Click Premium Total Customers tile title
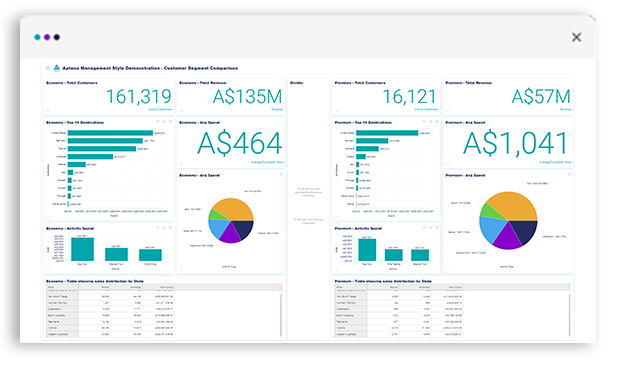Viewport: 640px width, 380px height. point(360,83)
